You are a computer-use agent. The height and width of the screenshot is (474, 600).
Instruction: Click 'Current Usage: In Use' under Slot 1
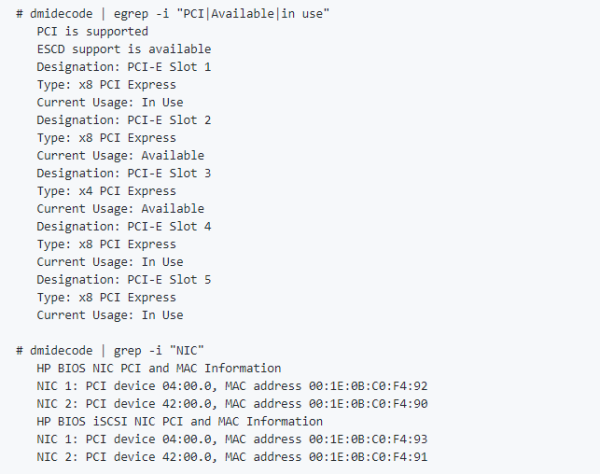click(110, 103)
